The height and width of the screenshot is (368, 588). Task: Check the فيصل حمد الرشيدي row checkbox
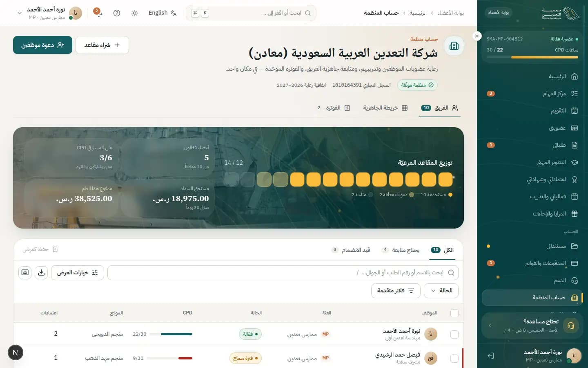point(454,358)
